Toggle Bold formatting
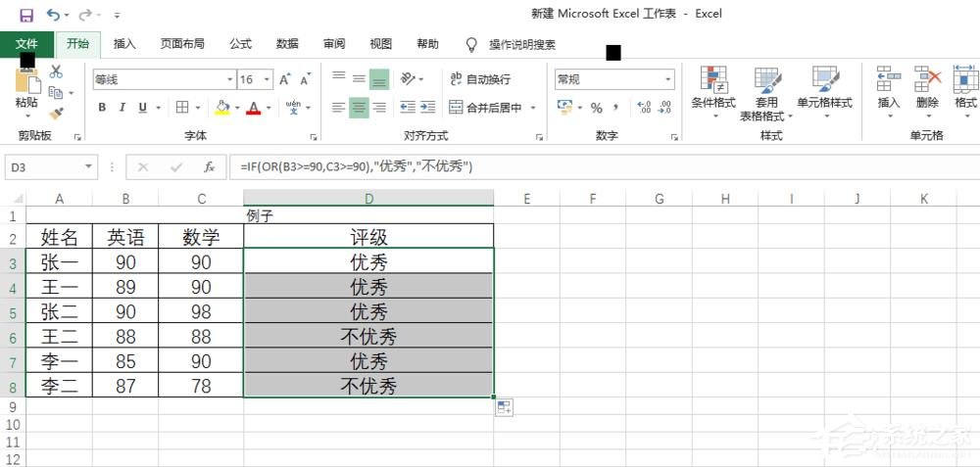Viewport: 980px width, 467px height. pos(102,108)
